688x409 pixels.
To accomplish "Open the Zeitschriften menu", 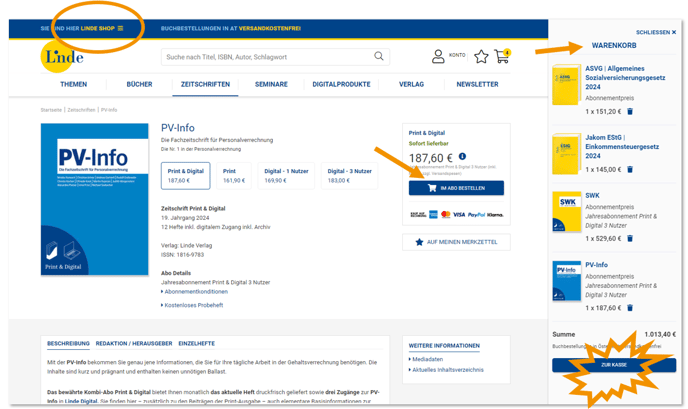I will (205, 84).
